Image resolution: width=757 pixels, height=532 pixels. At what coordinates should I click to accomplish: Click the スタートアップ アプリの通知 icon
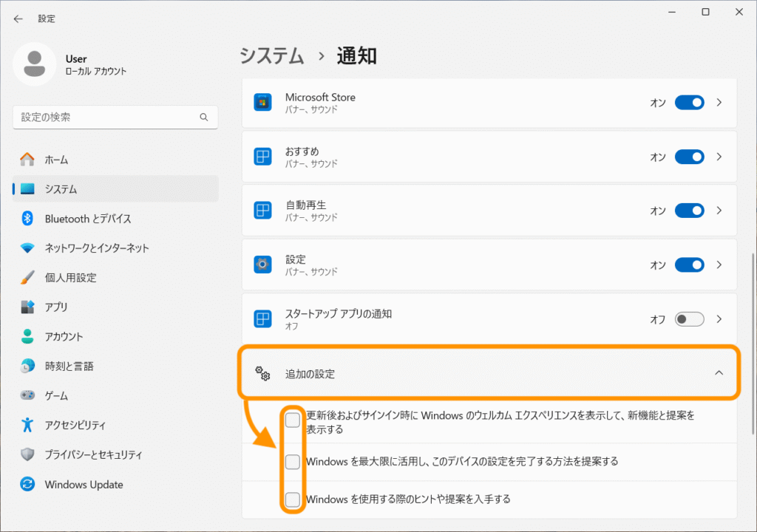pyautogui.click(x=262, y=319)
